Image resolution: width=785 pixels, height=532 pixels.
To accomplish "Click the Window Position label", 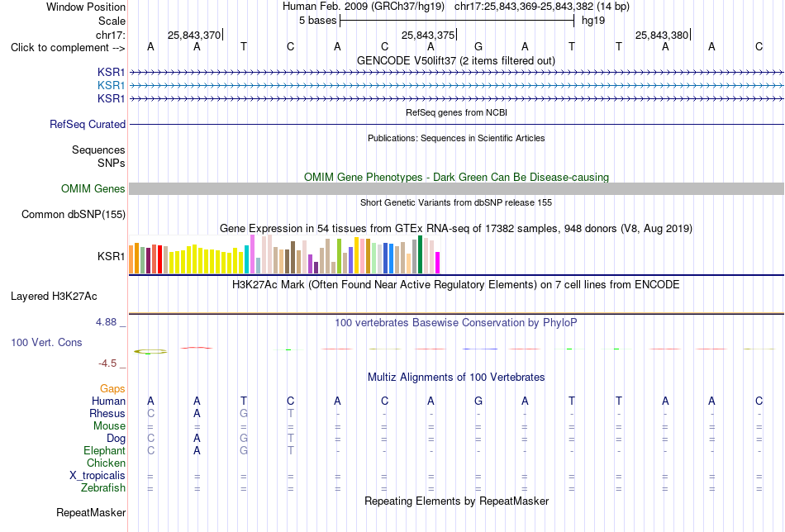I will tap(86, 7).
